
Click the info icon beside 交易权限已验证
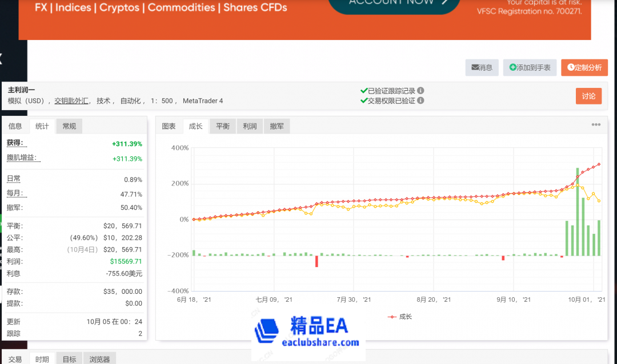click(419, 100)
